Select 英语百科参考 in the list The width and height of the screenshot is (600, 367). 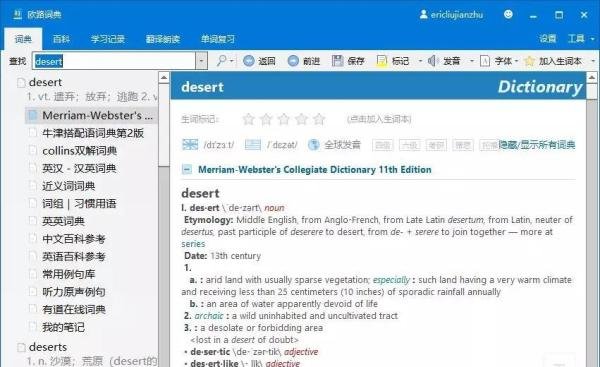click(x=74, y=257)
